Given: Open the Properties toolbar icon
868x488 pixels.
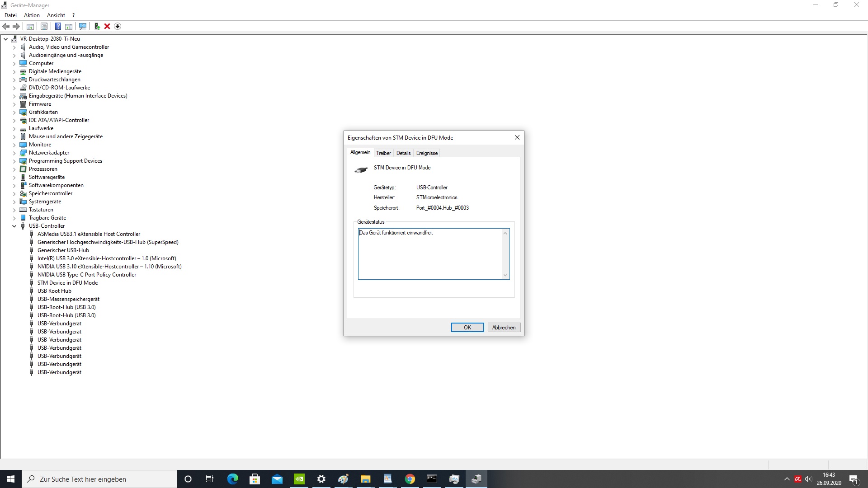Looking at the screenshot, I should [x=44, y=26].
